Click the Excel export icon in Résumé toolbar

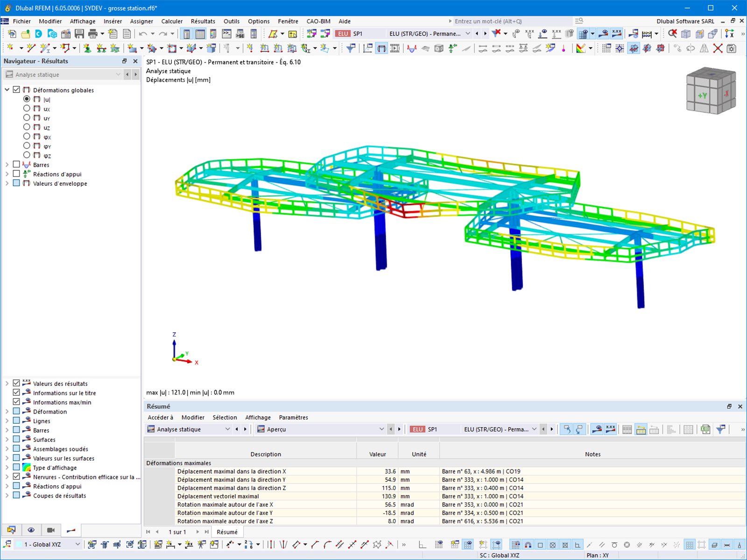tap(705, 429)
